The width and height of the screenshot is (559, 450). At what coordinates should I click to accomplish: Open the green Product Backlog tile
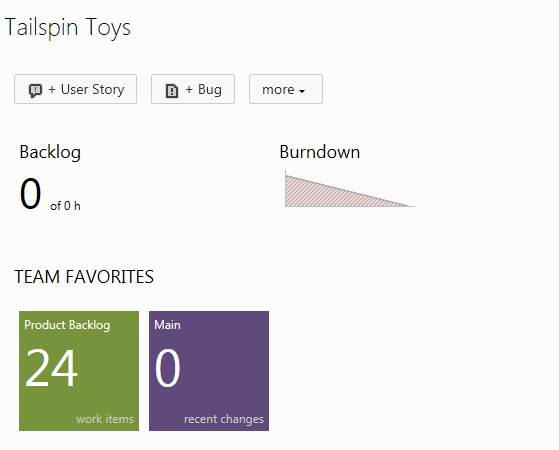tap(79, 371)
